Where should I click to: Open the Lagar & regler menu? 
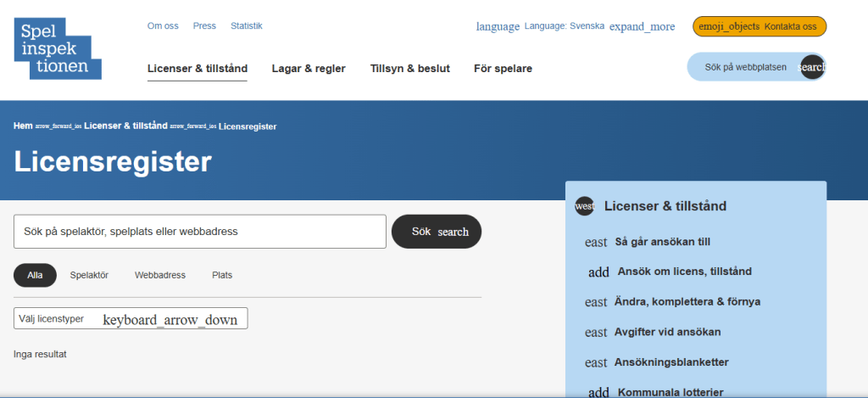pyautogui.click(x=309, y=69)
